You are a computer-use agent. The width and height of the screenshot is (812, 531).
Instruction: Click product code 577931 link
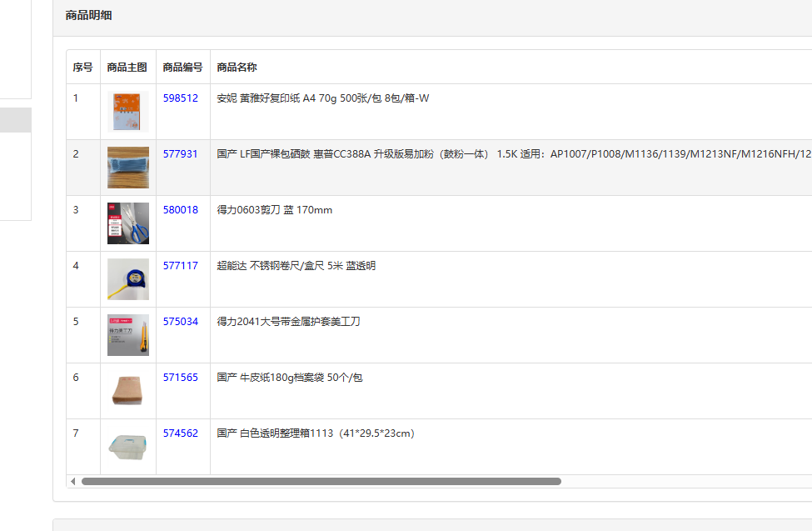181,154
